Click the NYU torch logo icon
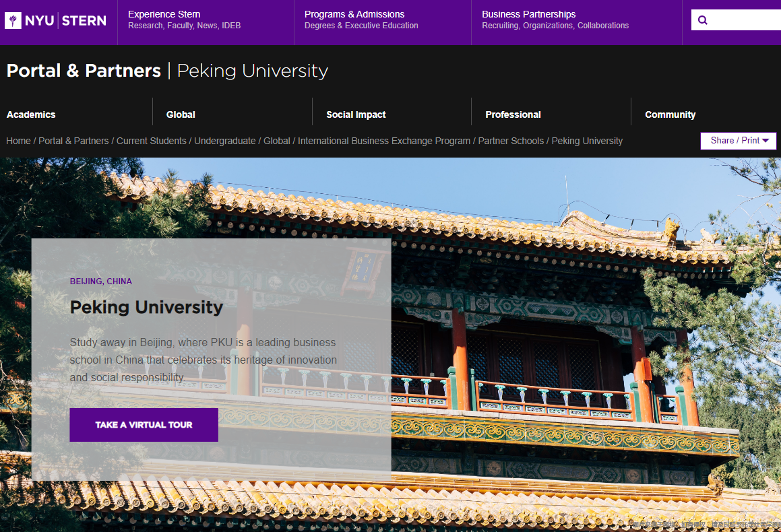The height and width of the screenshot is (532, 781). click(12, 20)
